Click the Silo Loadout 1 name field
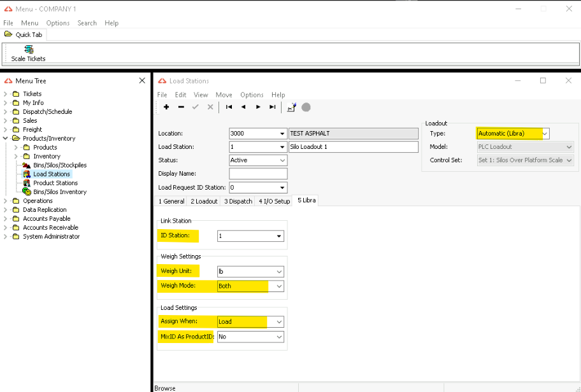The image size is (581, 392). tap(354, 147)
